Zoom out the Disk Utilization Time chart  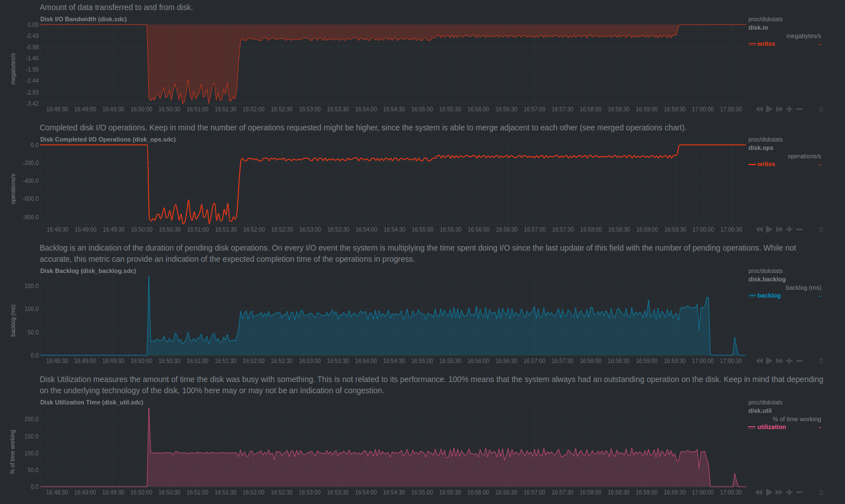[x=800, y=492]
